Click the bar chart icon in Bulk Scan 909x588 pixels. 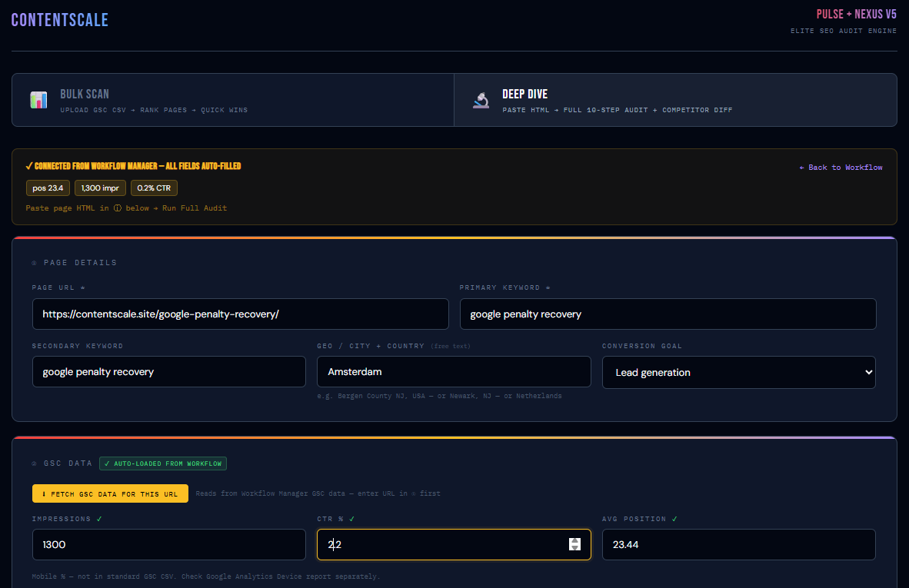[38, 100]
